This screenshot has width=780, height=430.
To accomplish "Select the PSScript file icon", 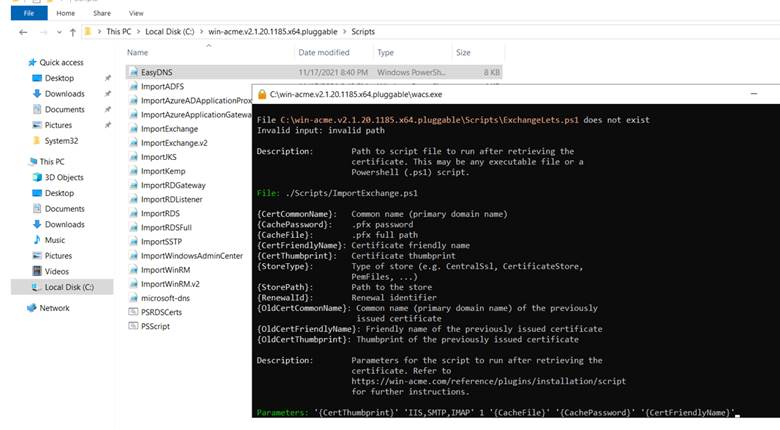I will click(x=133, y=326).
